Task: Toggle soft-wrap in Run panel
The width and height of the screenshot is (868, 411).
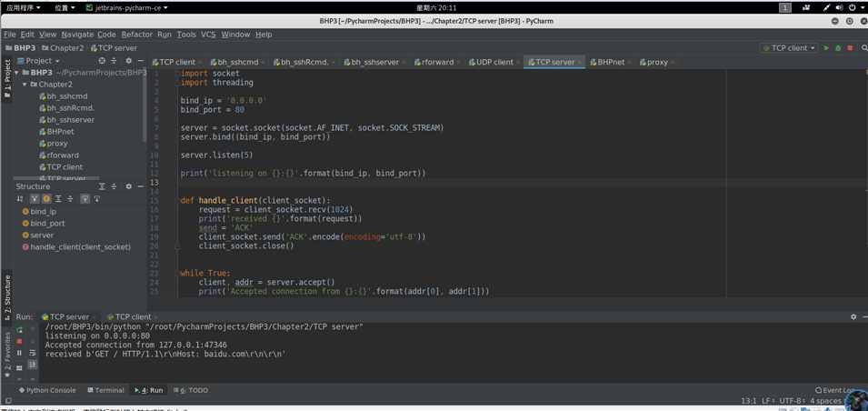Action: coord(33,353)
